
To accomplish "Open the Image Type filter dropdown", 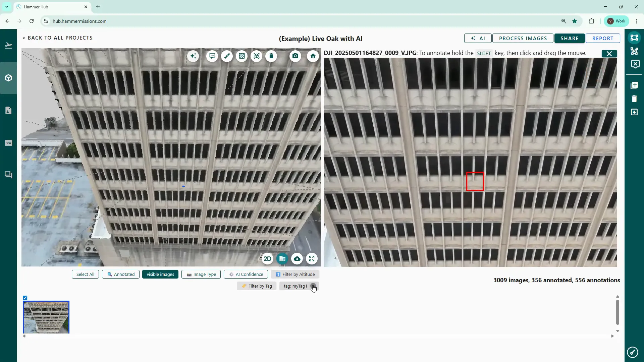I will tap(201, 275).
